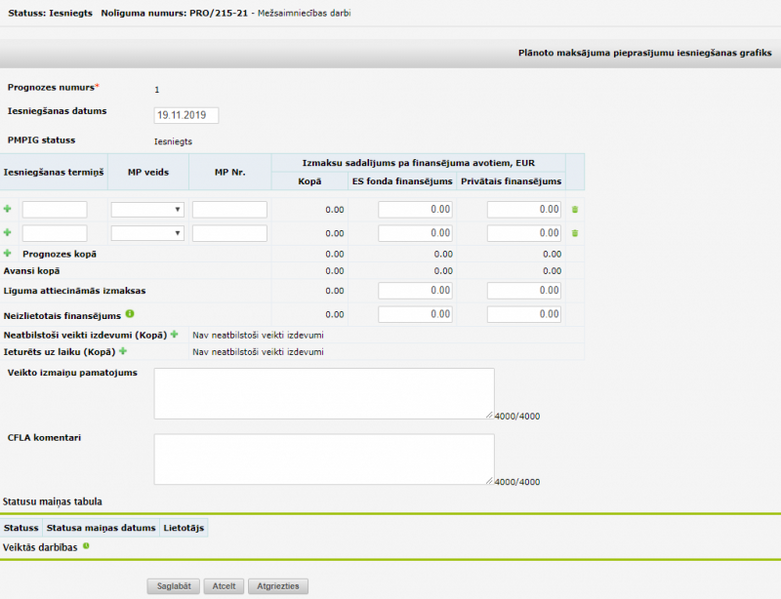The height and width of the screenshot is (599, 781).
Task: Delete the first forecast row with trash icon
Action: [575, 210]
